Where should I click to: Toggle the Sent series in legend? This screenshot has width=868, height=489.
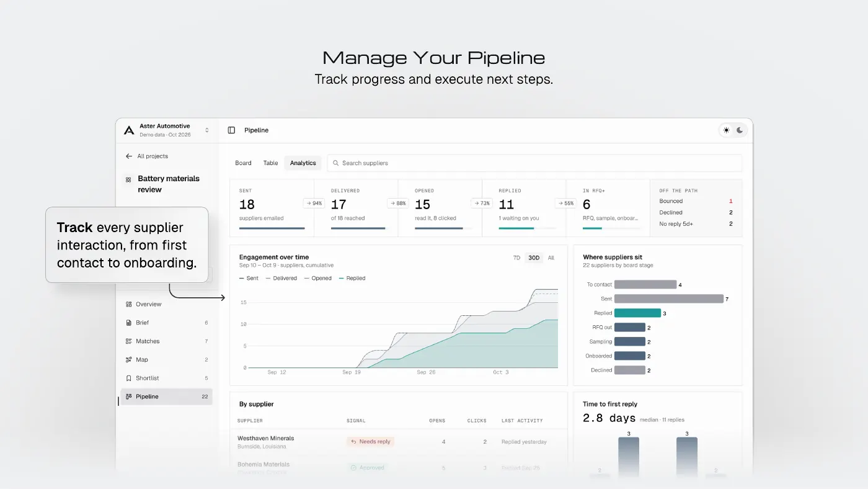point(249,278)
